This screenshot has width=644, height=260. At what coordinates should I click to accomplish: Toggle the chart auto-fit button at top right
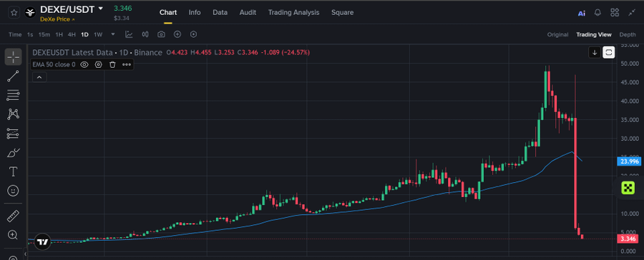609,52
